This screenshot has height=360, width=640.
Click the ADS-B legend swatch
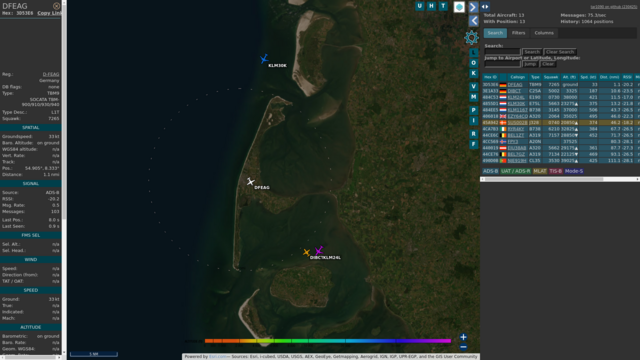point(490,171)
